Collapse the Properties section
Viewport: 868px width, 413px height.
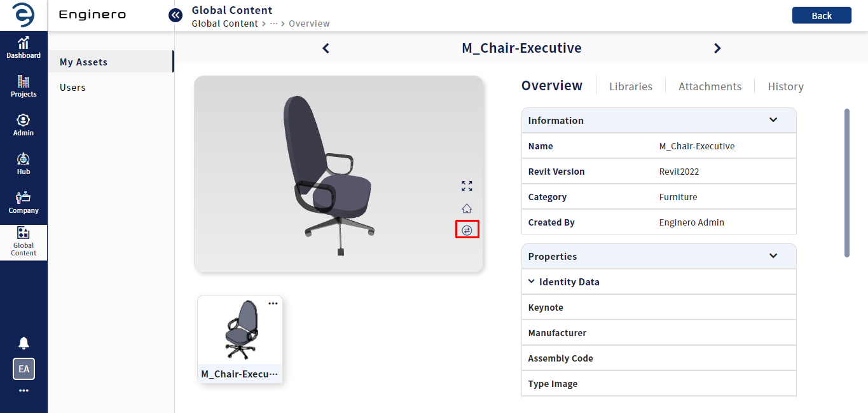773,256
